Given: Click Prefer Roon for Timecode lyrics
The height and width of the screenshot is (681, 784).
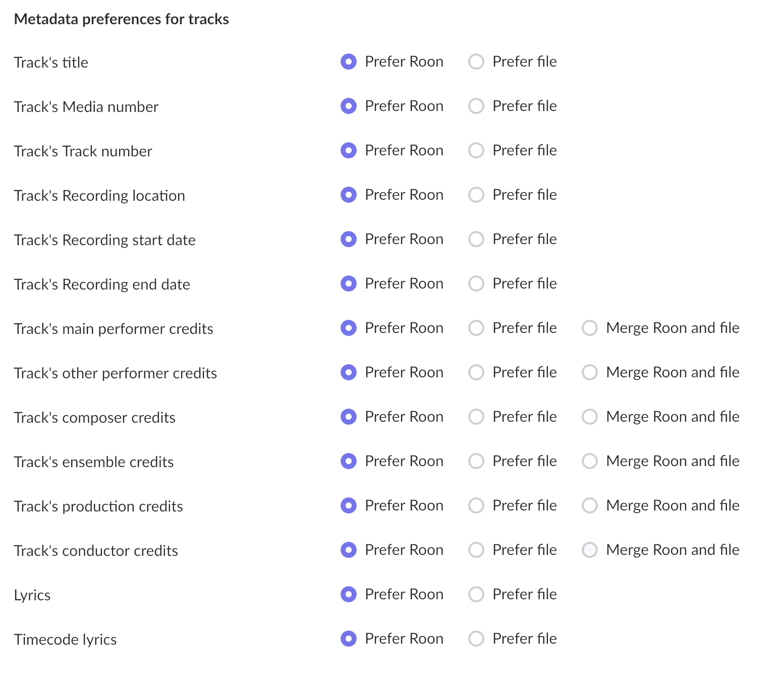Looking at the screenshot, I should click(349, 639).
